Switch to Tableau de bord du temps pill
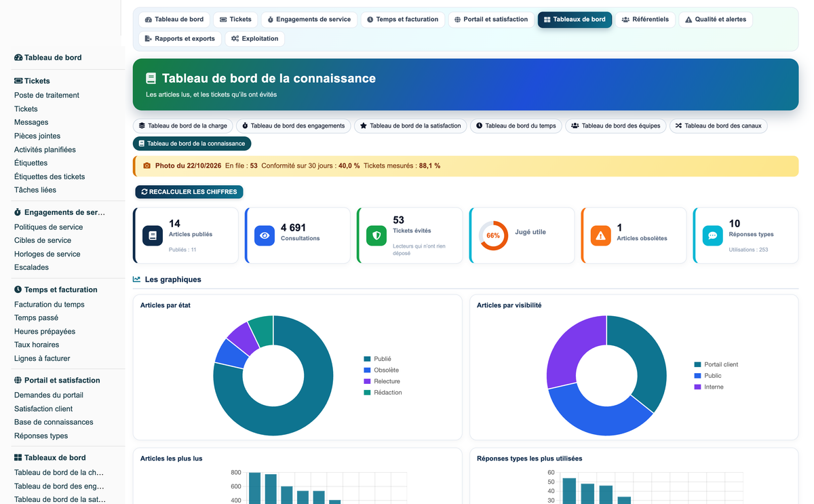Image resolution: width=814 pixels, height=504 pixels. pos(516,125)
